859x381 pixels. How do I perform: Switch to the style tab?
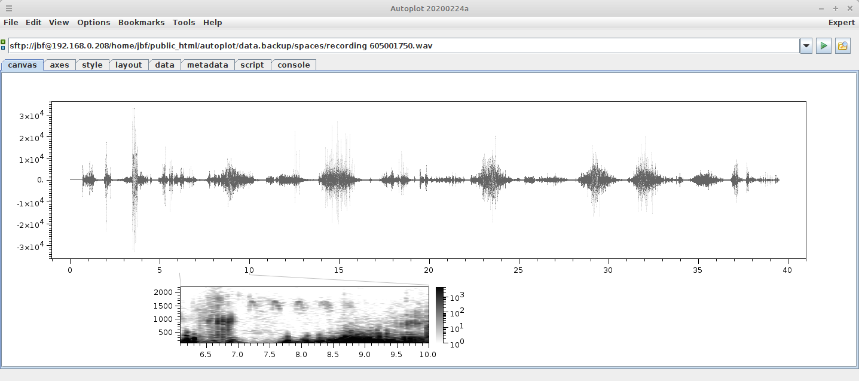92,65
